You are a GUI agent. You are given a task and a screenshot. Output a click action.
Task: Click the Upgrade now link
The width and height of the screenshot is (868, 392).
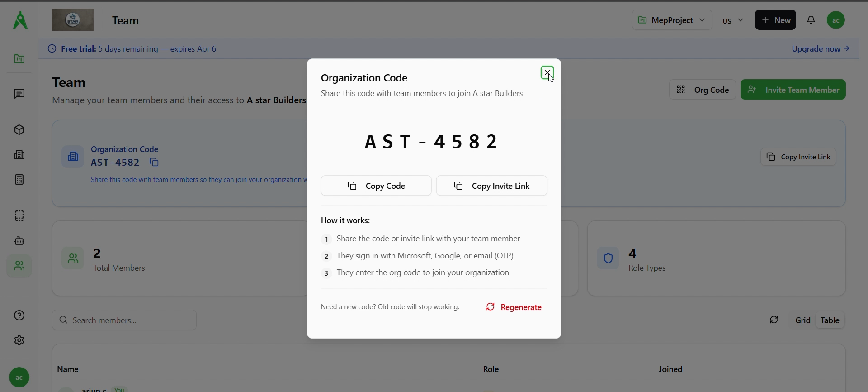click(820, 48)
